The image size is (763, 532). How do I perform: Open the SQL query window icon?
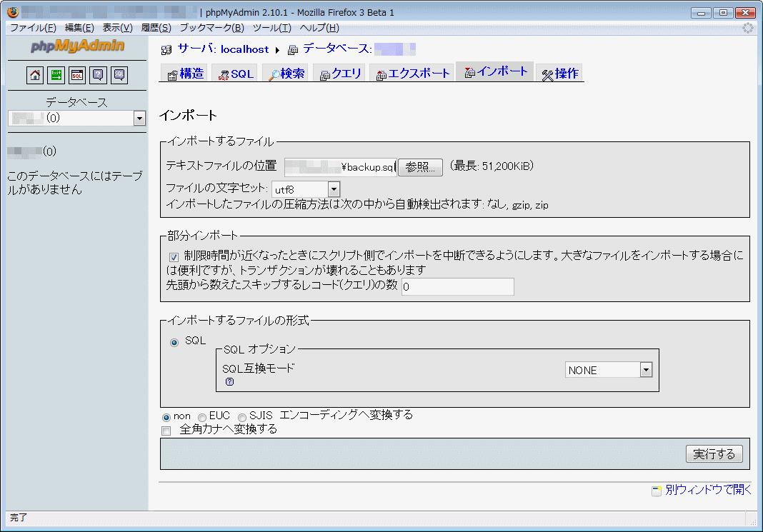pos(77,75)
